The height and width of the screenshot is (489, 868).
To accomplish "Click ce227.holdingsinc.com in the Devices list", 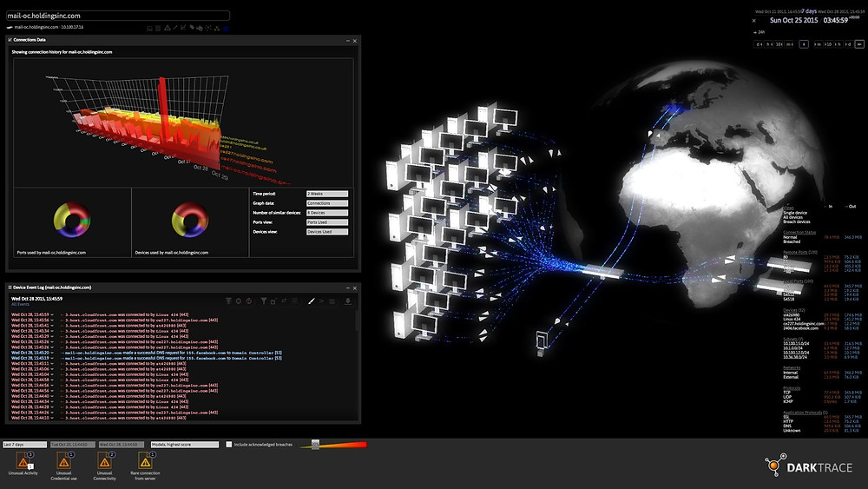I will coord(803,324).
